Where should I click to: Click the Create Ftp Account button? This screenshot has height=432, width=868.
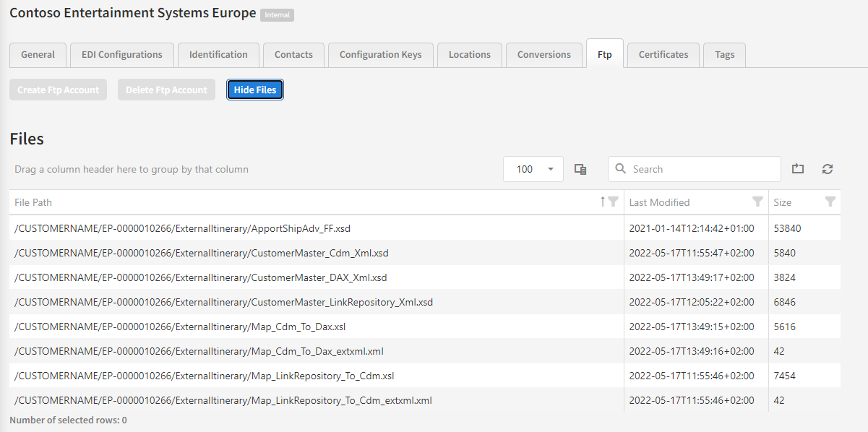(x=59, y=90)
